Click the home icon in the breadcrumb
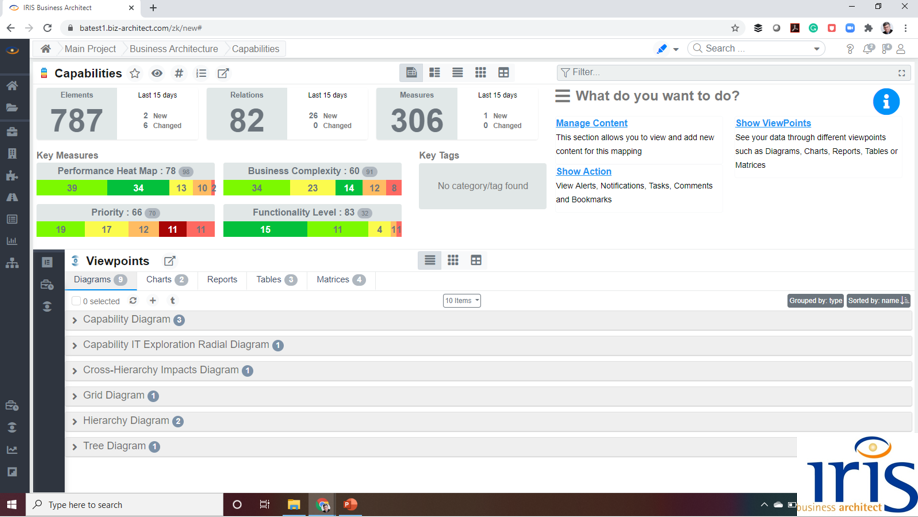The image size is (918, 517). (46, 49)
